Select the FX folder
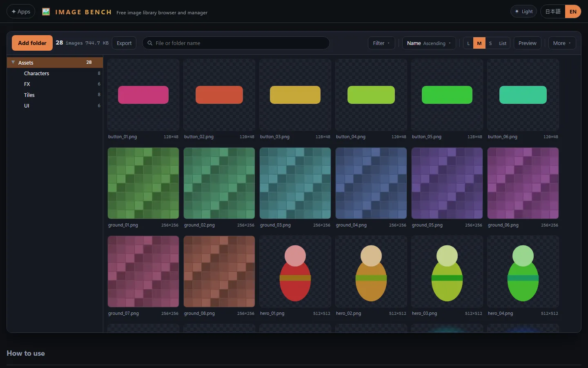 [55, 84]
